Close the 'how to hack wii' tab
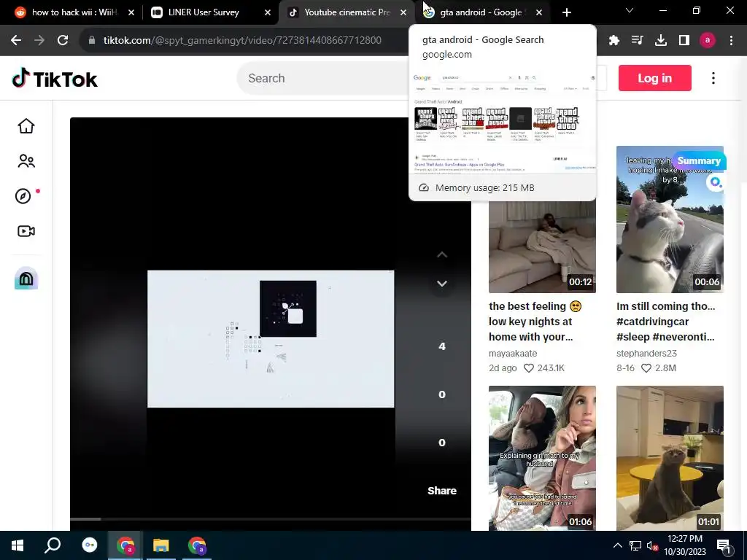The width and height of the screenshot is (747, 560). point(131,12)
